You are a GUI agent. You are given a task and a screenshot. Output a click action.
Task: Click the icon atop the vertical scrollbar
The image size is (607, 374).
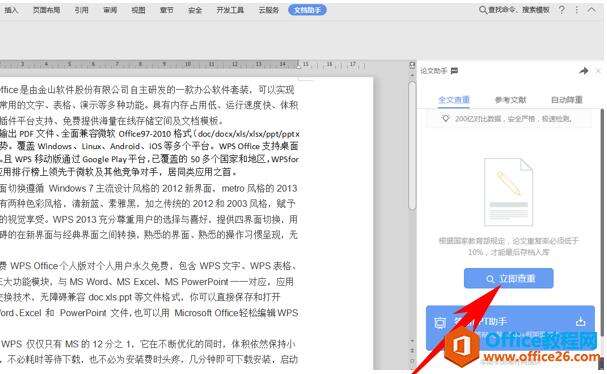coord(412,65)
